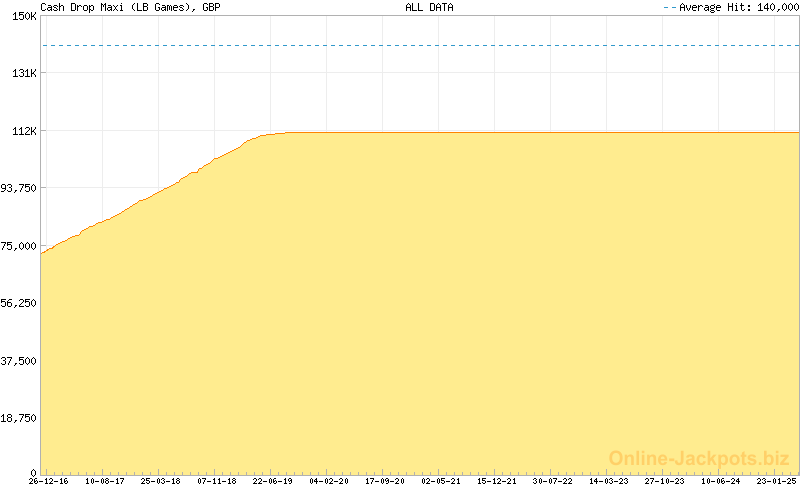Click the 18,750 y-axis label
The height and width of the screenshot is (490, 800).
tap(19, 418)
